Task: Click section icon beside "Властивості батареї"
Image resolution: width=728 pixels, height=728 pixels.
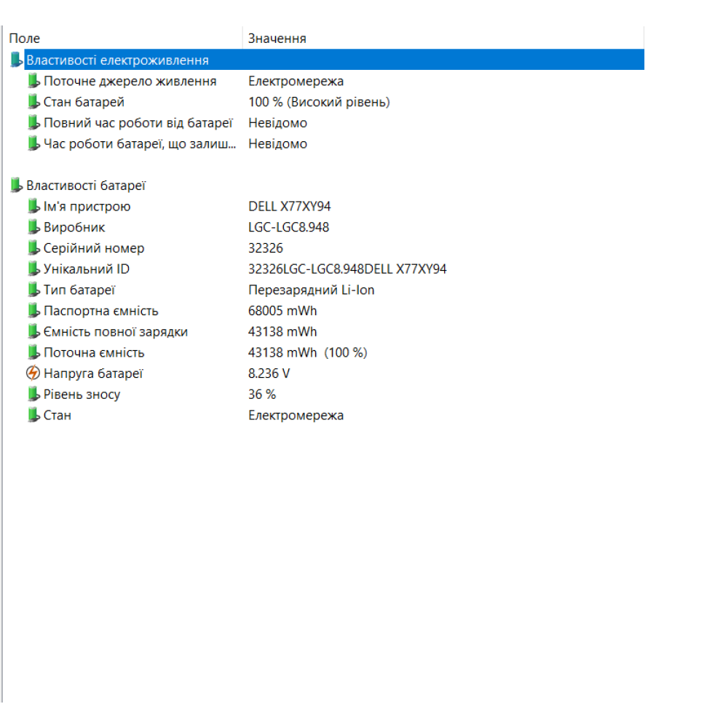Action: 16,185
